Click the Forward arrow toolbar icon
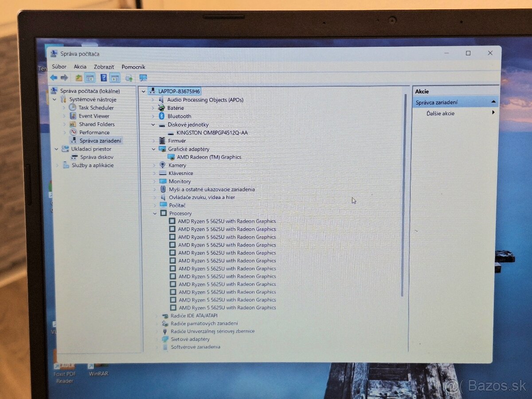532x399 pixels. click(x=64, y=78)
